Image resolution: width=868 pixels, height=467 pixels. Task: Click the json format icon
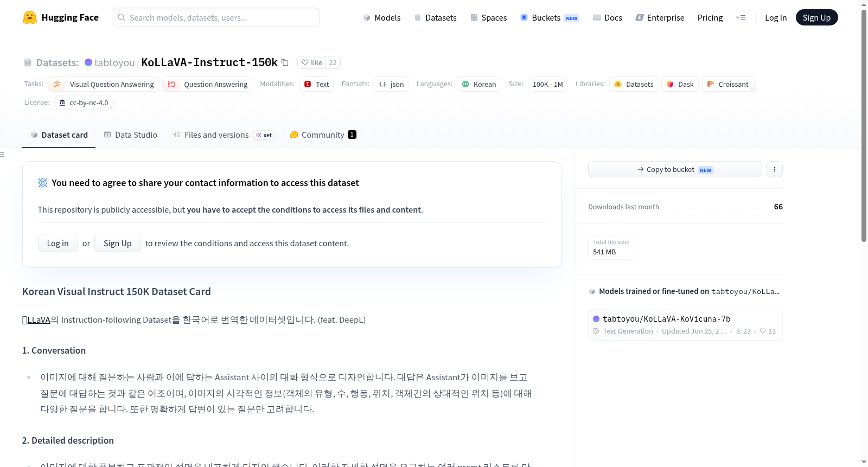click(382, 84)
